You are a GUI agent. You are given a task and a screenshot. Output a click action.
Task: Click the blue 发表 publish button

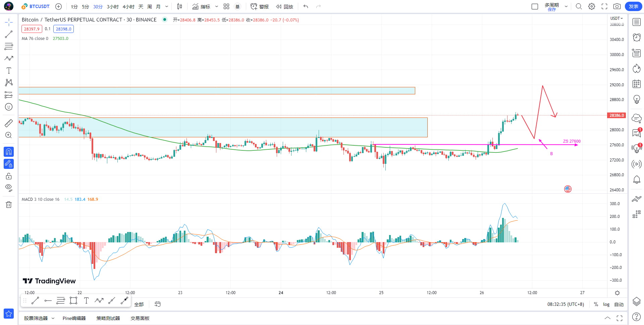(x=633, y=6)
